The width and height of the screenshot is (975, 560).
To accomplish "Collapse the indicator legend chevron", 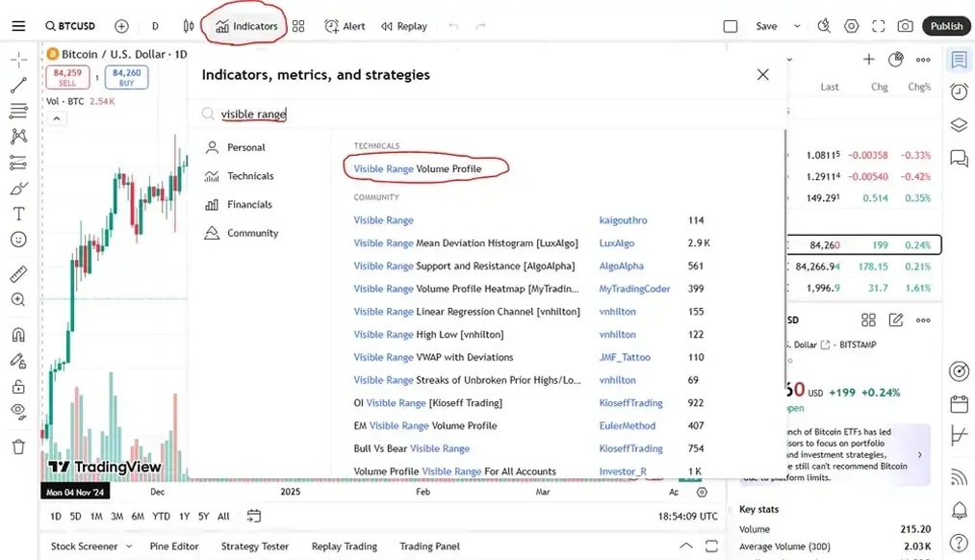I will [57, 118].
